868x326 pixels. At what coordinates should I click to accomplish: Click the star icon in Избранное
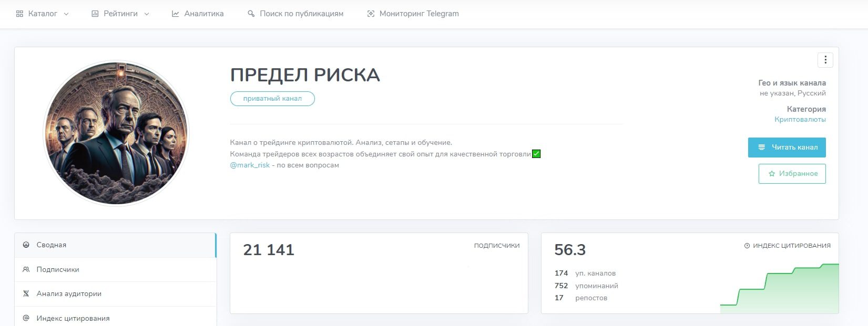point(772,174)
